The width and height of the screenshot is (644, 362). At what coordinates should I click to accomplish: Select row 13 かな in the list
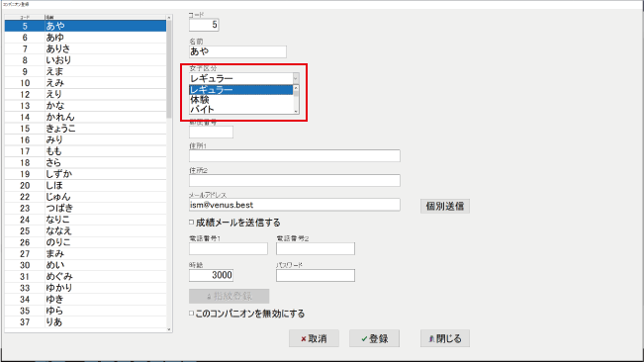pos(85,106)
